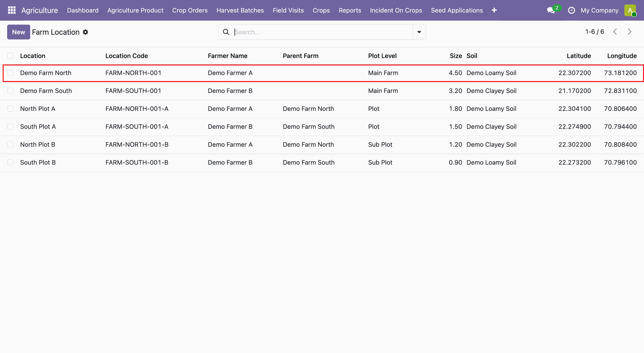This screenshot has height=353, width=644.
Task: Open the Dashboard menu
Action: tap(83, 10)
